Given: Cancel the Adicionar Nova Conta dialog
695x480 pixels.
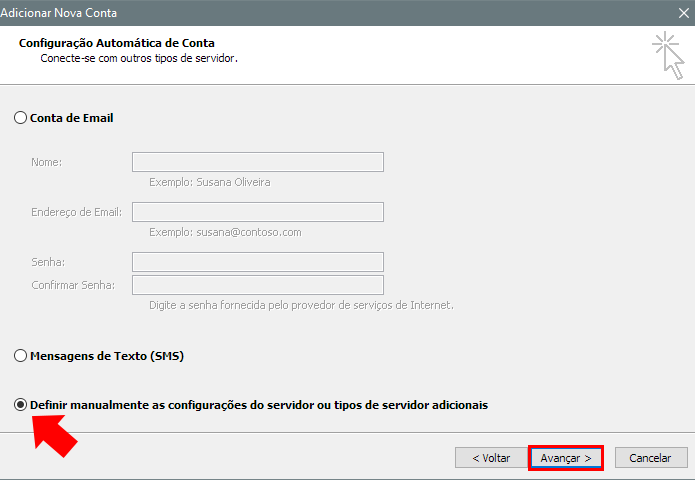Looking at the screenshot, I should [x=651, y=458].
